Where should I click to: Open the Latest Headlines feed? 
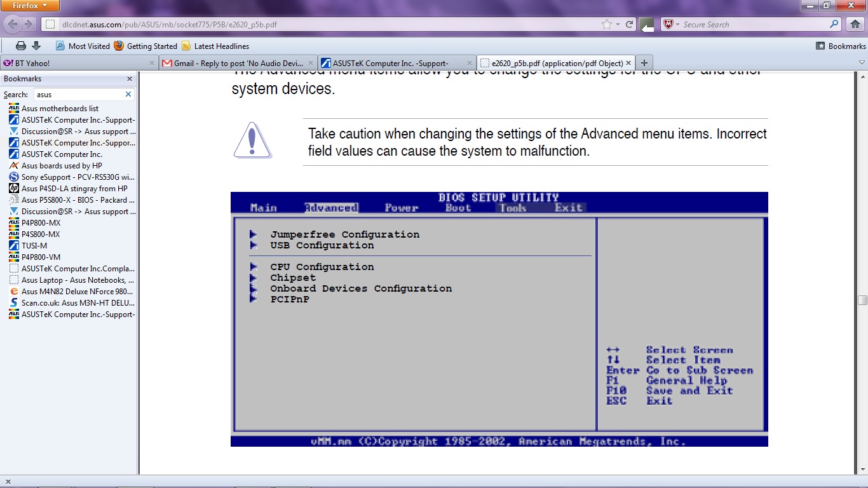click(215, 46)
